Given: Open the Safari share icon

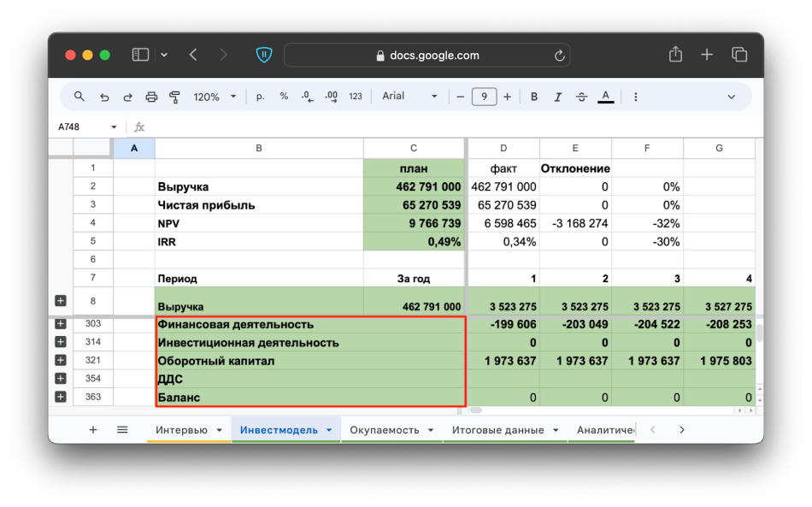Looking at the screenshot, I should pyautogui.click(x=675, y=55).
